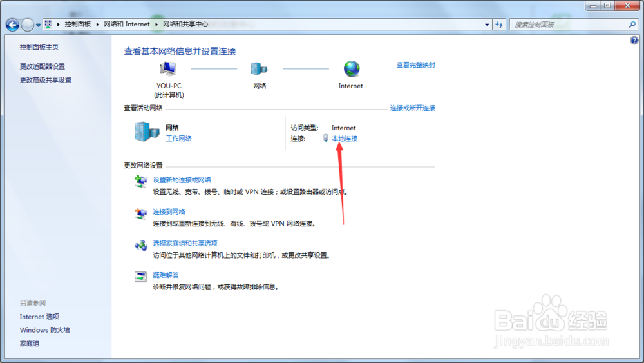Open 设置新的连接或网络 link

click(x=182, y=180)
